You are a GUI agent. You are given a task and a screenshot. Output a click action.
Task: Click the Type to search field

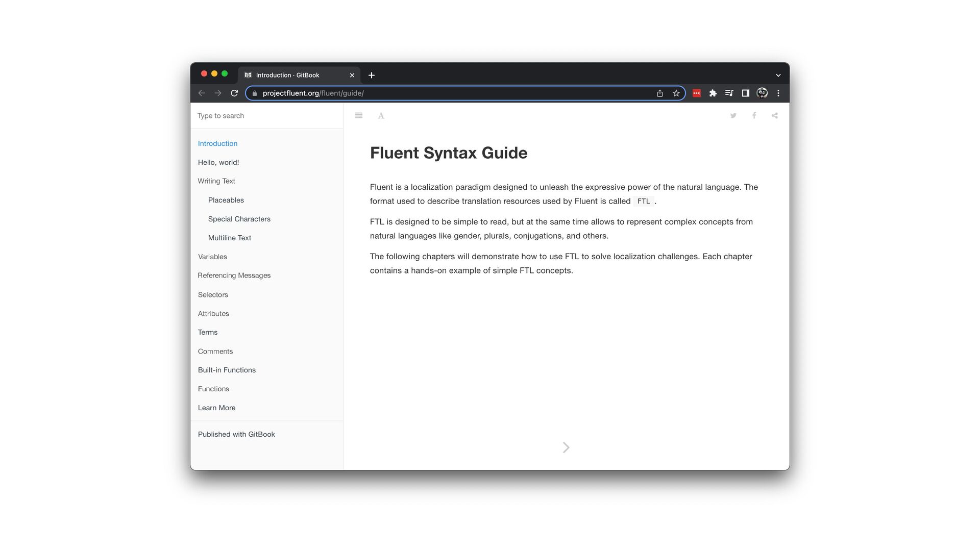pyautogui.click(x=265, y=116)
